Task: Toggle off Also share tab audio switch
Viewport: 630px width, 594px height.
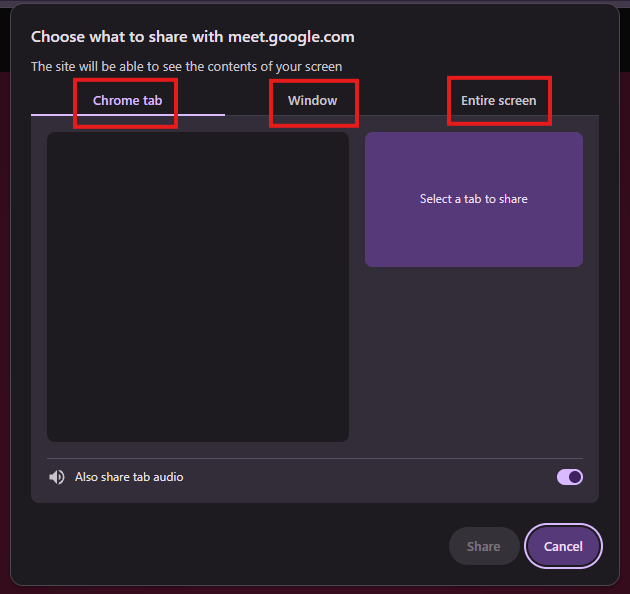Action: 569,477
